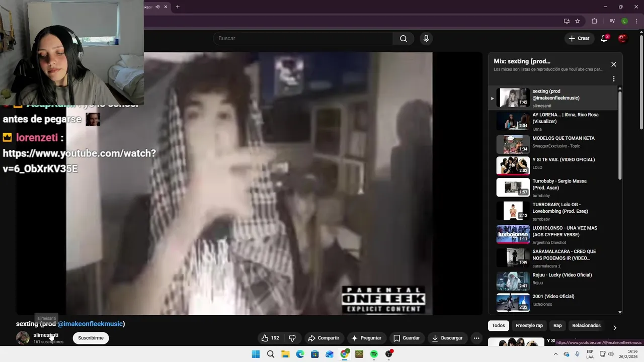Focus the Buscar search field
Viewport: 644px width, 362px height.
(x=303, y=39)
